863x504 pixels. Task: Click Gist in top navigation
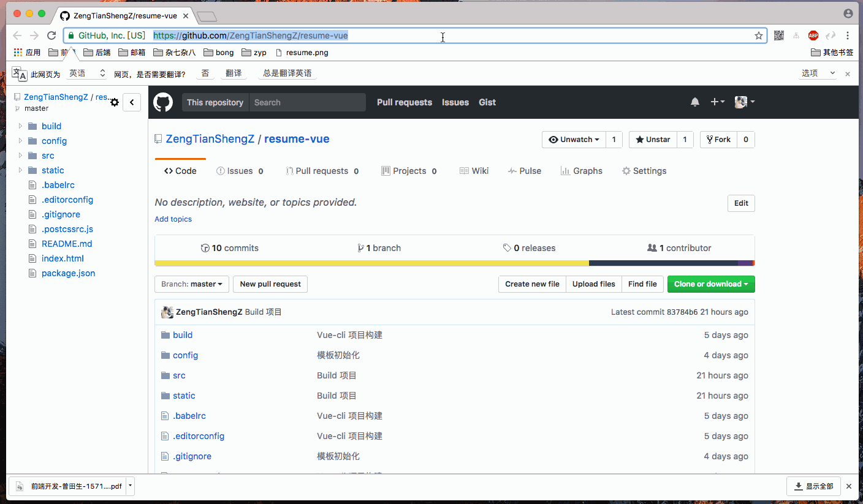[487, 102]
